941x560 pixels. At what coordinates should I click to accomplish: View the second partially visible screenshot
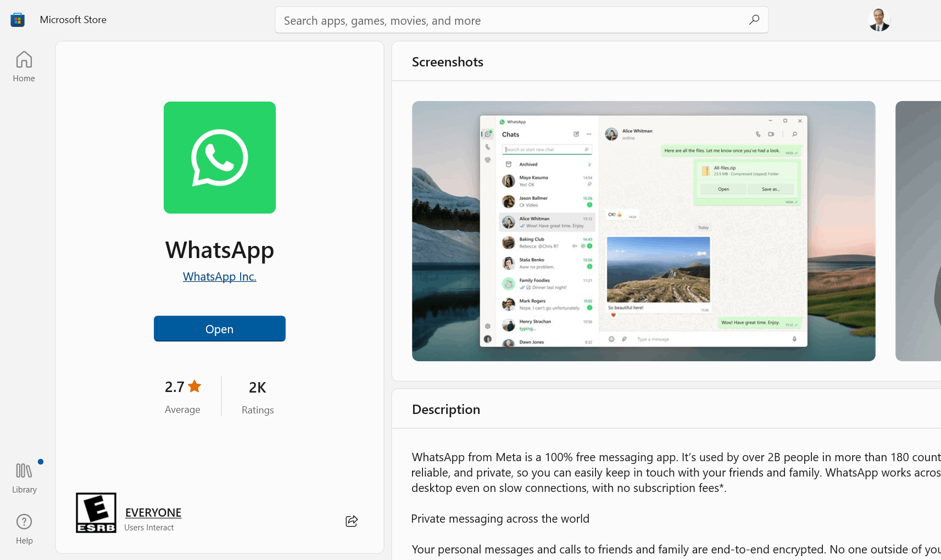(x=918, y=231)
